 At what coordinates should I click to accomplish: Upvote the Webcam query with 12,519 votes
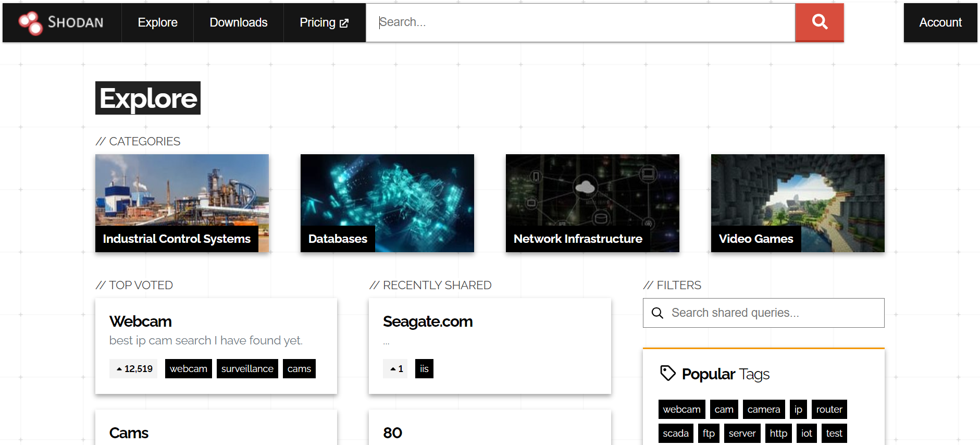[x=133, y=369]
